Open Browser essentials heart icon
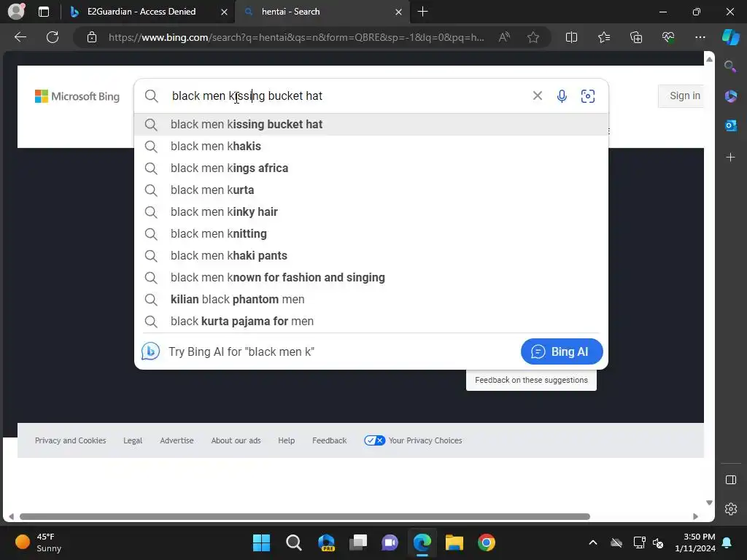747x560 pixels. pyautogui.click(x=668, y=37)
